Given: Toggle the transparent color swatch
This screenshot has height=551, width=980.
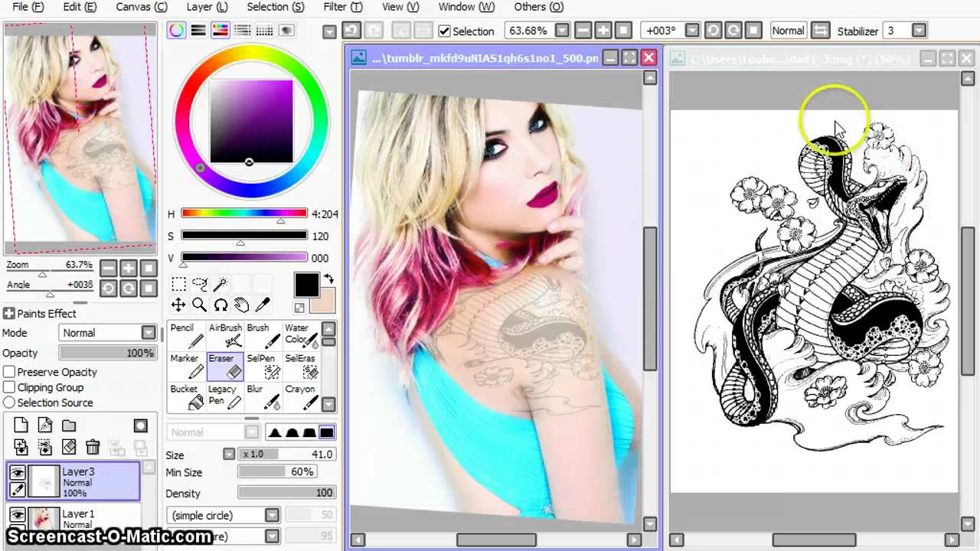Looking at the screenshot, I should [x=299, y=308].
